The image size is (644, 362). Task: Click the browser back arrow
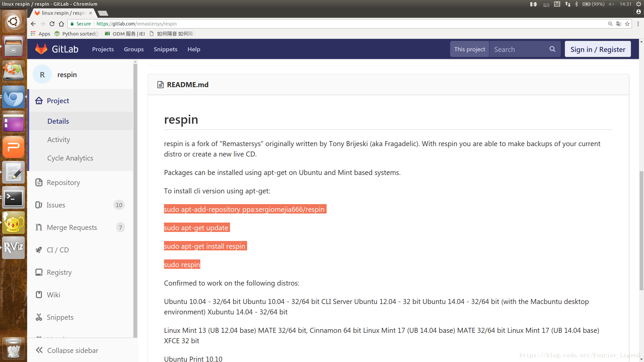tap(33, 24)
